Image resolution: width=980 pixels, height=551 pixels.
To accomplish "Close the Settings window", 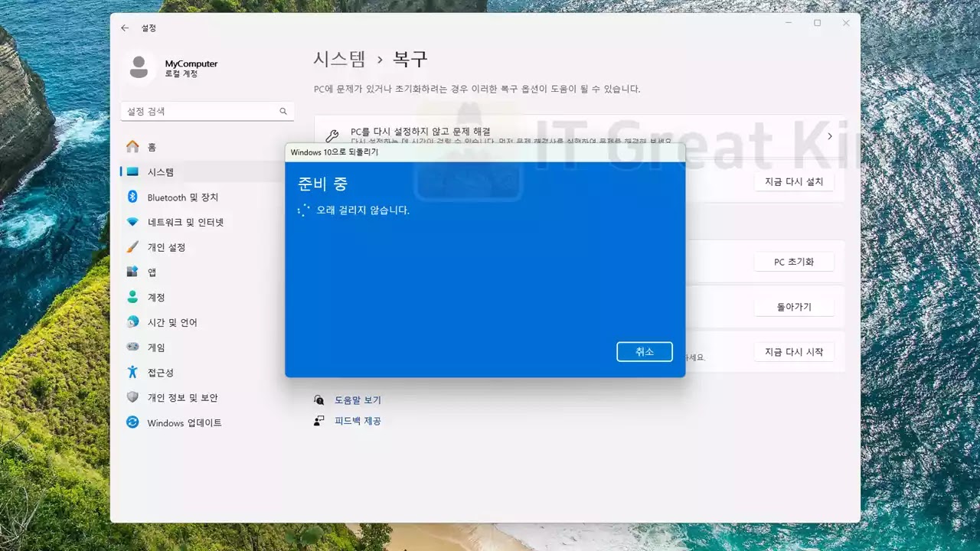I will coord(846,24).
